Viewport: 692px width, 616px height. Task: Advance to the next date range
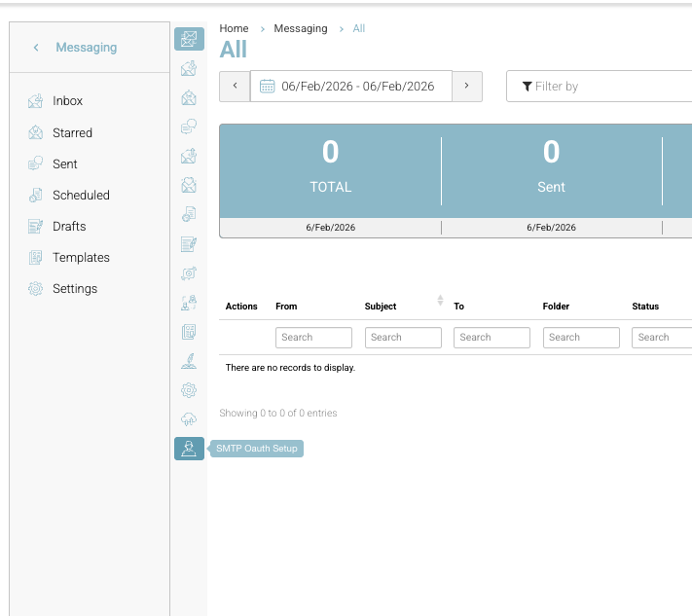[x=467, y=86]
